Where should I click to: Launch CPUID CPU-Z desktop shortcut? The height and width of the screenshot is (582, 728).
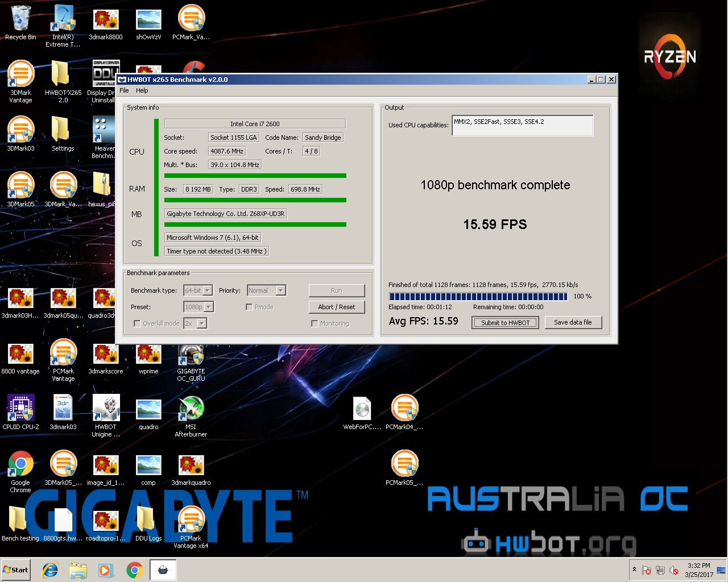(20, 413)
